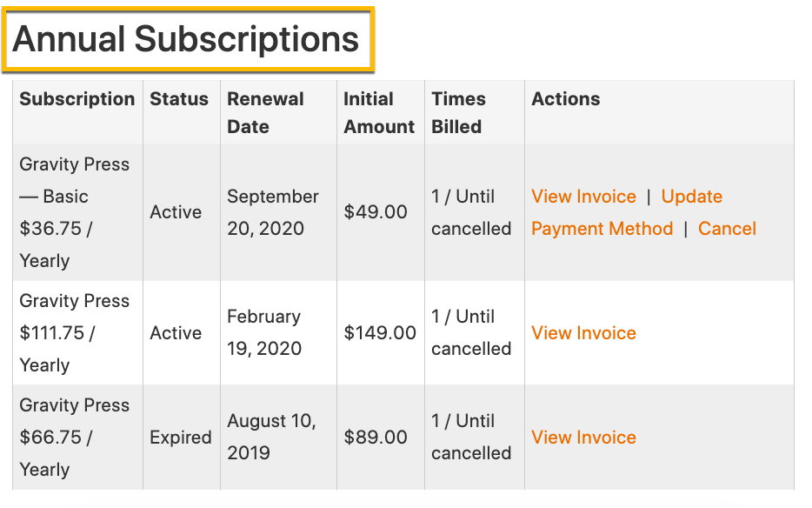812x508 pixels.
Task: Click the Initial Amount column header
Action: [379, 112]
